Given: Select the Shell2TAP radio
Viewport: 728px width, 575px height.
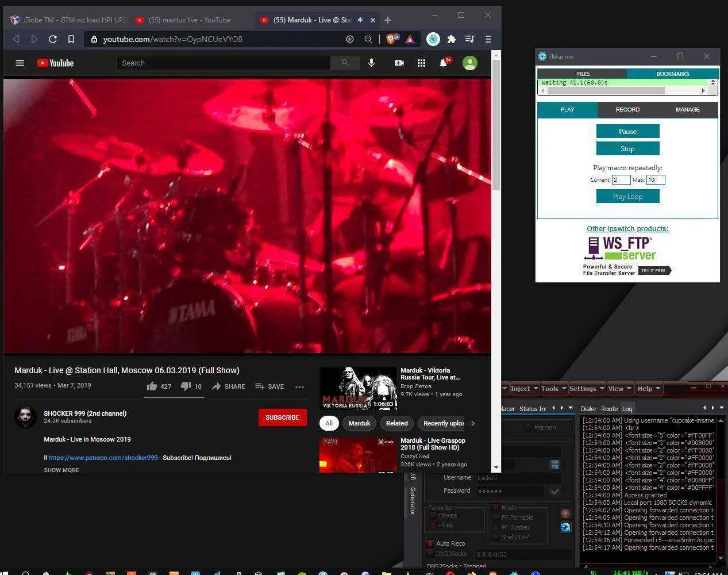Looking at the screenshot, I should tap(495, 537).
